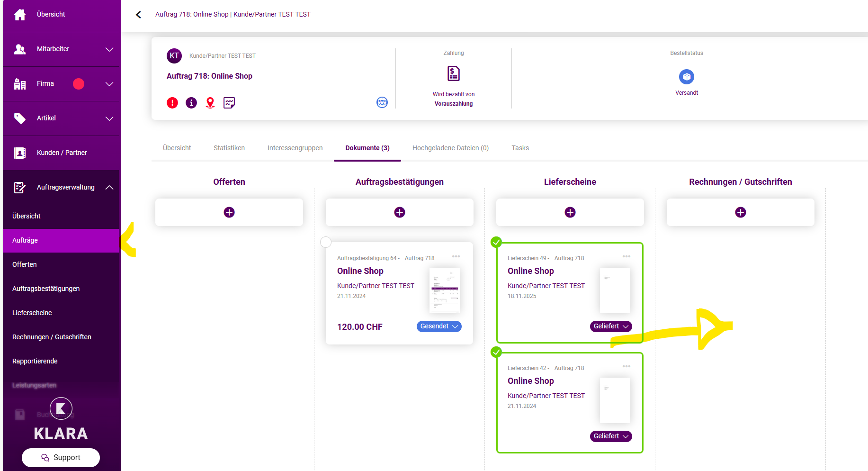Viewport: 868px width, 471px height.
Task: Open Hochgeladene Dateien (0) tab
Action: (x=450, y=148)
